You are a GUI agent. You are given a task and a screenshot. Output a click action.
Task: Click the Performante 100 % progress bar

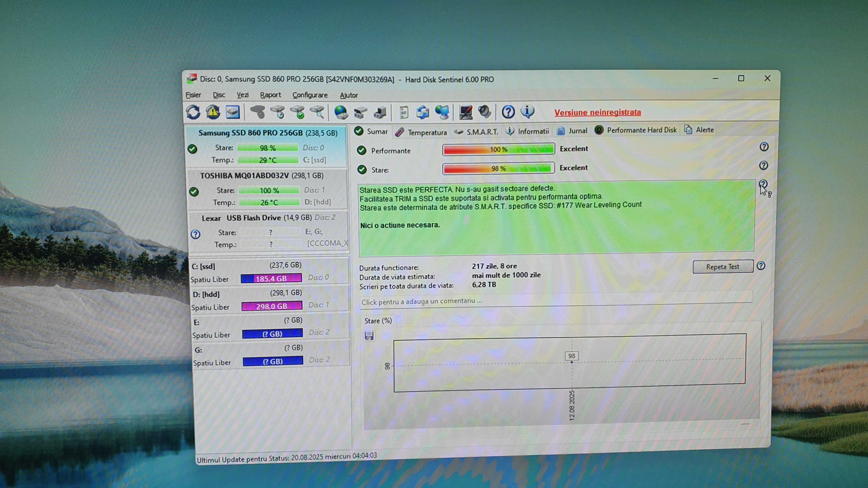(499, 149)
